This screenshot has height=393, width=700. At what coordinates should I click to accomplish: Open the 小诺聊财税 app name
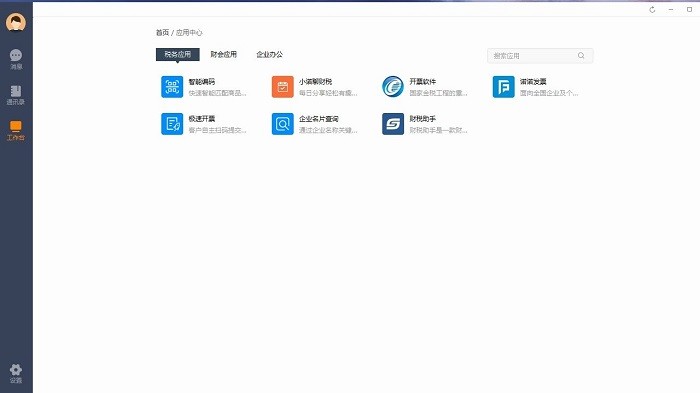[316, 82]
